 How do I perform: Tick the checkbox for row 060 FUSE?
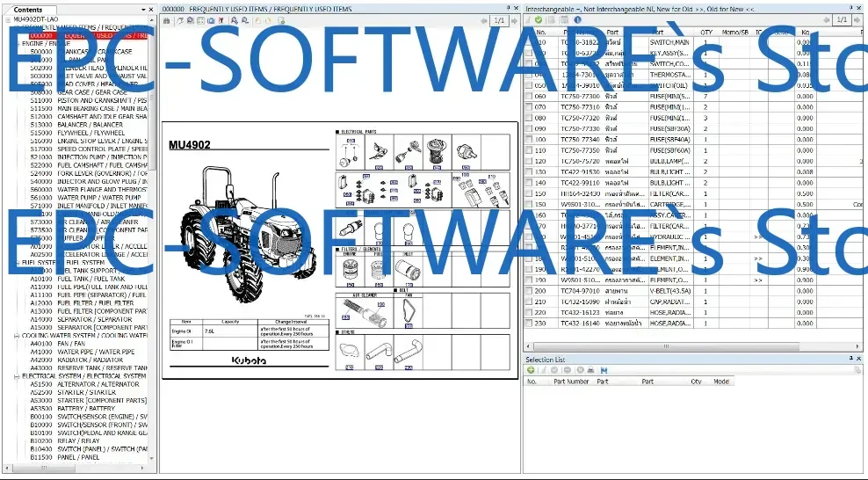coord(529,97)
